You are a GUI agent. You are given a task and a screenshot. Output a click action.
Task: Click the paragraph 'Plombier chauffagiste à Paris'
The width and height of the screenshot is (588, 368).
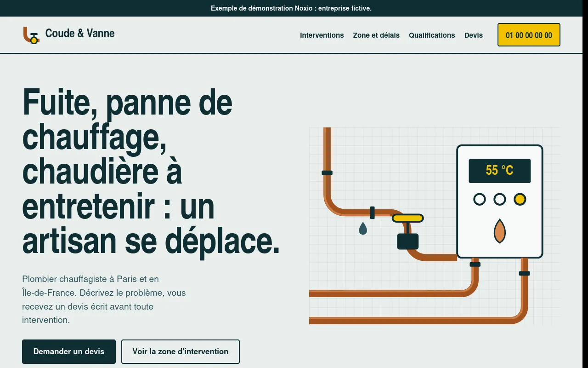(104, 299)
